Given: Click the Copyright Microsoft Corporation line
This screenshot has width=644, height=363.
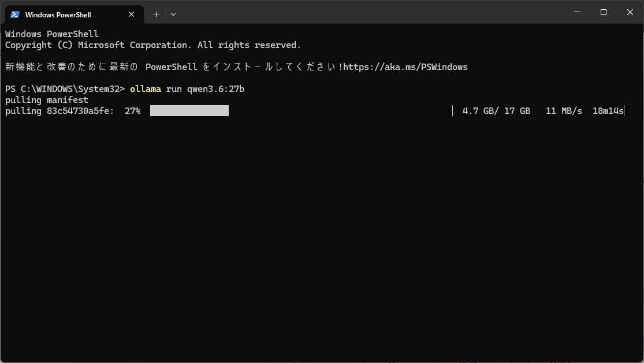Looking at the screenshot, I should tap(153, 45).
